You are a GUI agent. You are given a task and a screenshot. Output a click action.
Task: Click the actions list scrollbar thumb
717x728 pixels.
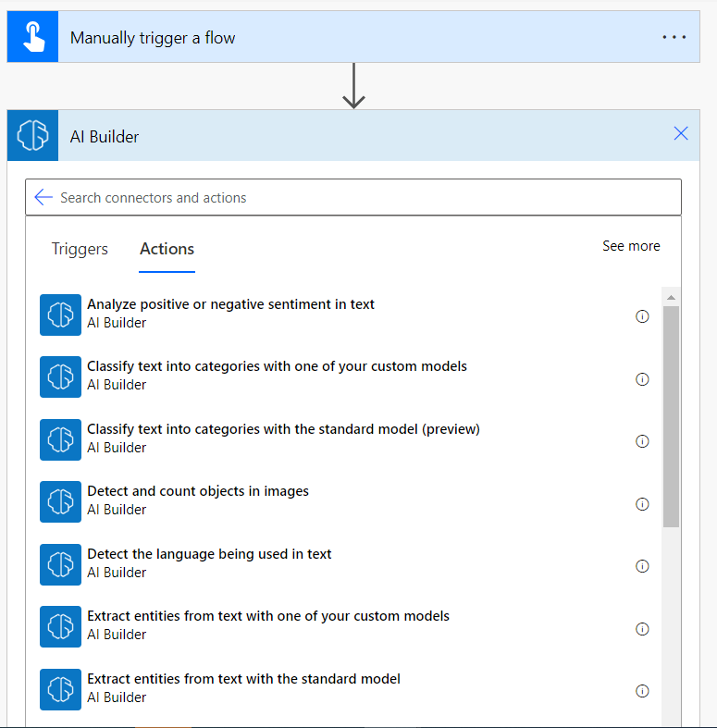671,416
